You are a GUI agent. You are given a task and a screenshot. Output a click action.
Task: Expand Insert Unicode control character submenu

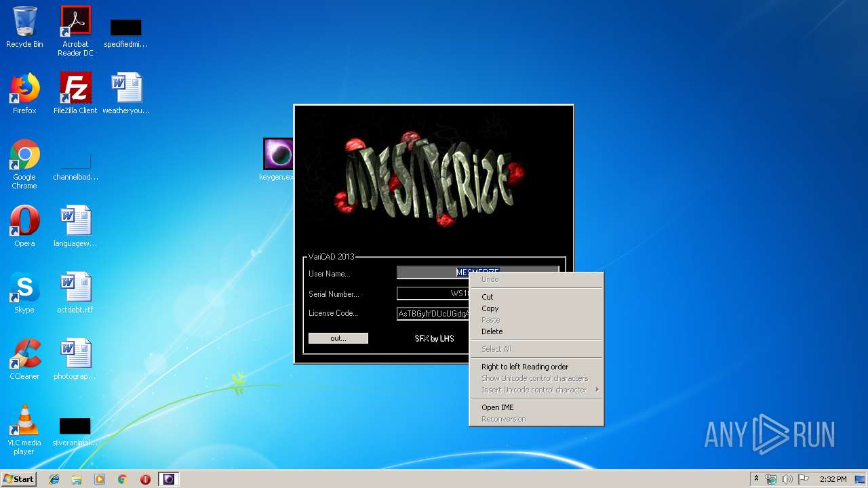[536, 390]
